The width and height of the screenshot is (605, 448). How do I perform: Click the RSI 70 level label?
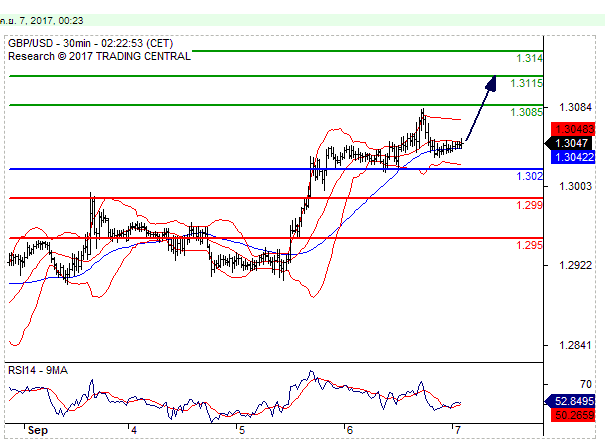[586, 384]
